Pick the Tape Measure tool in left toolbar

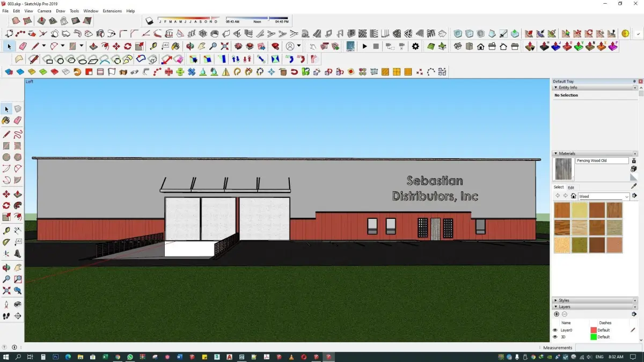tap(6, 231)
